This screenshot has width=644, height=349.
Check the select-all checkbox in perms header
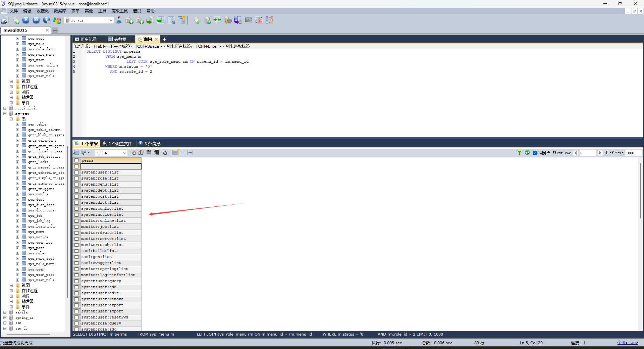pos(76,160)
